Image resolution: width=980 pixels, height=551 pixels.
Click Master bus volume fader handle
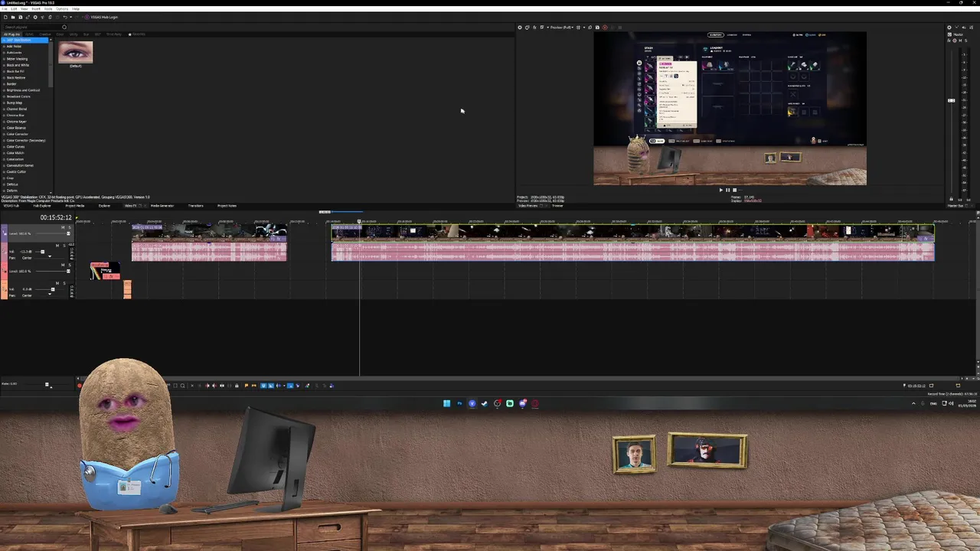point(951,100)
